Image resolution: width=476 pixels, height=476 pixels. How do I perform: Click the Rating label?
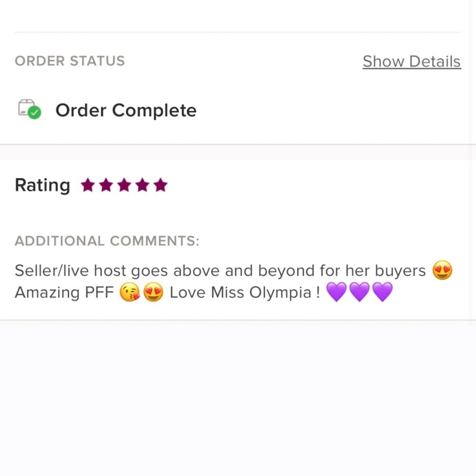coord(42,185)
